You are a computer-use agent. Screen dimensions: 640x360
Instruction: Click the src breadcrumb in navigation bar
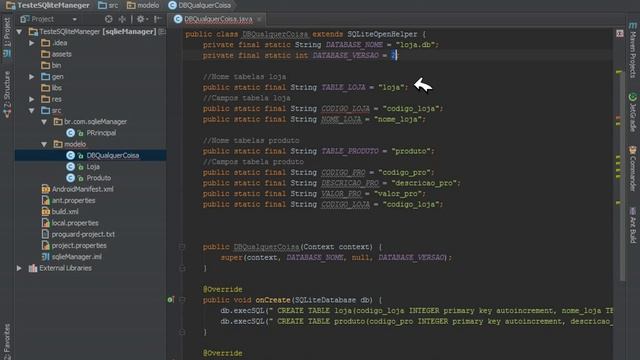[x=108, y=5]
